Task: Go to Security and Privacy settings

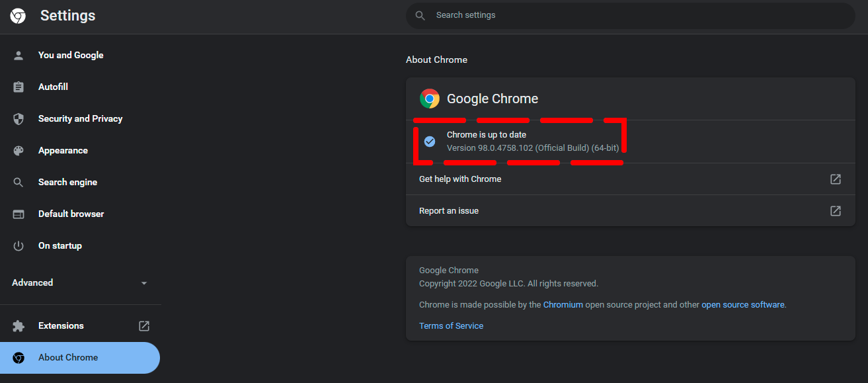Action: pyautogui.click(x=80, y=119)
